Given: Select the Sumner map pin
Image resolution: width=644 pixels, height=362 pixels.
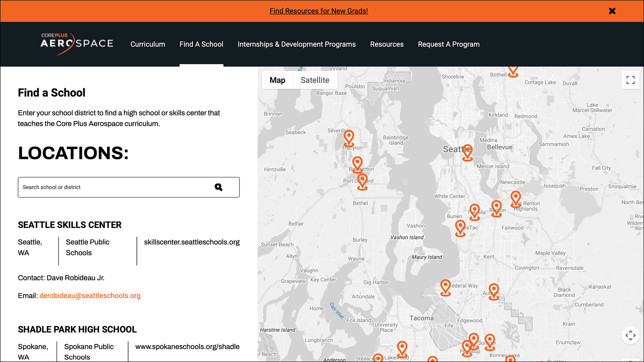Looking at the screenshot, I should click(490, 342).
